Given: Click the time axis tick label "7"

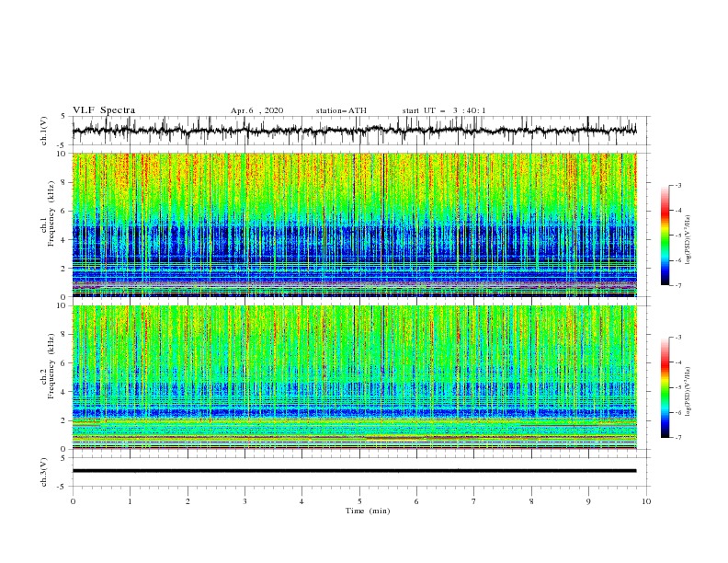Looking at the screenshot, I should (x=474, y=501).
